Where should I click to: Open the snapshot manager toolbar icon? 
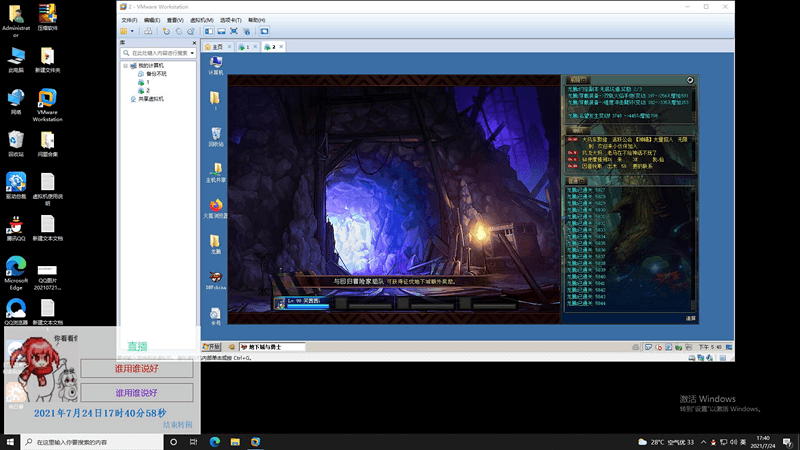coord(191,31)
